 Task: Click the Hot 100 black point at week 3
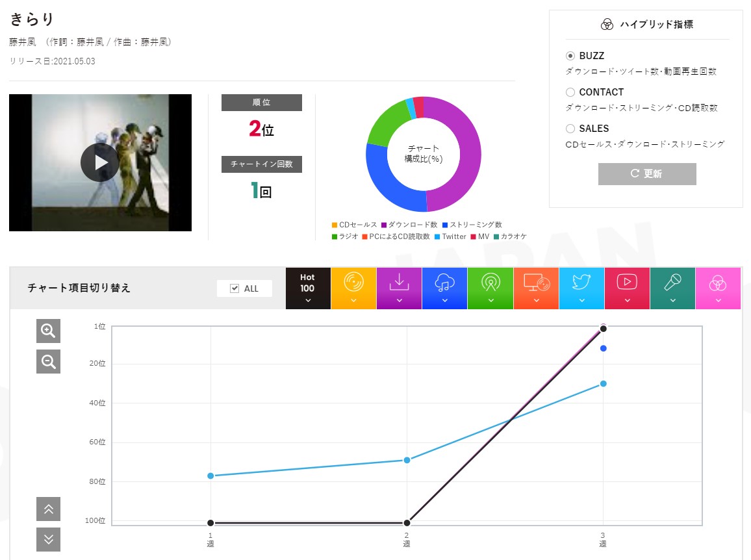click(604, 329)
